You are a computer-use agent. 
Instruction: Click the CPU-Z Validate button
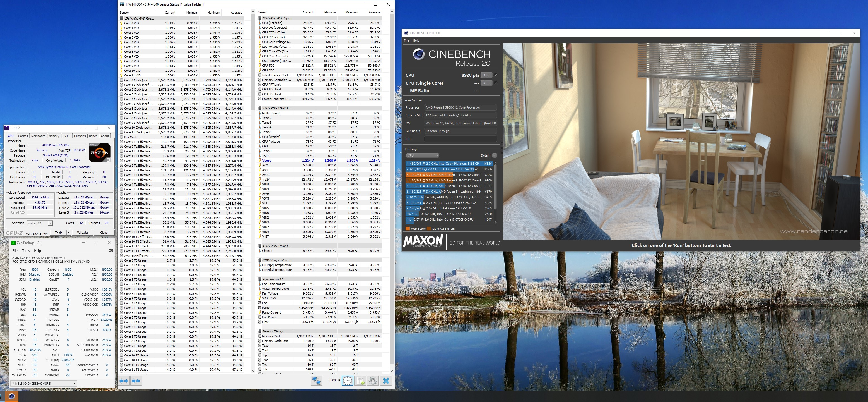tap(82, 232)
